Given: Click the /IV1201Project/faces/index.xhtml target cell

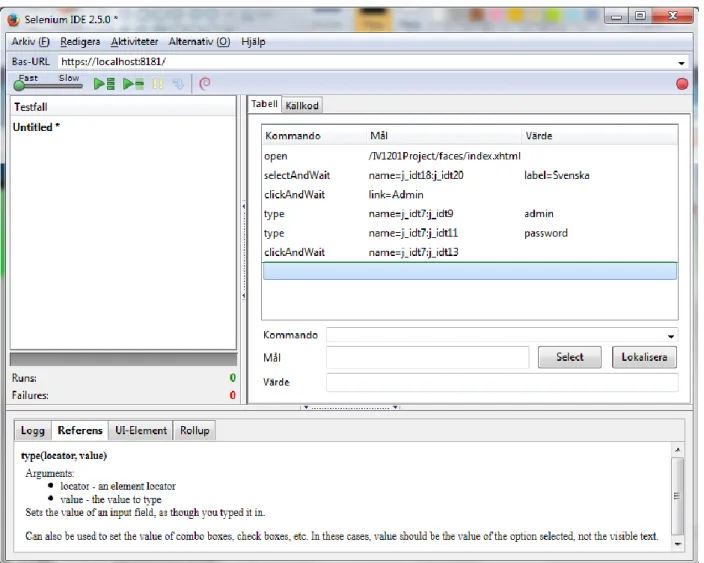Looking at the screenshot, I should [444, 156].
